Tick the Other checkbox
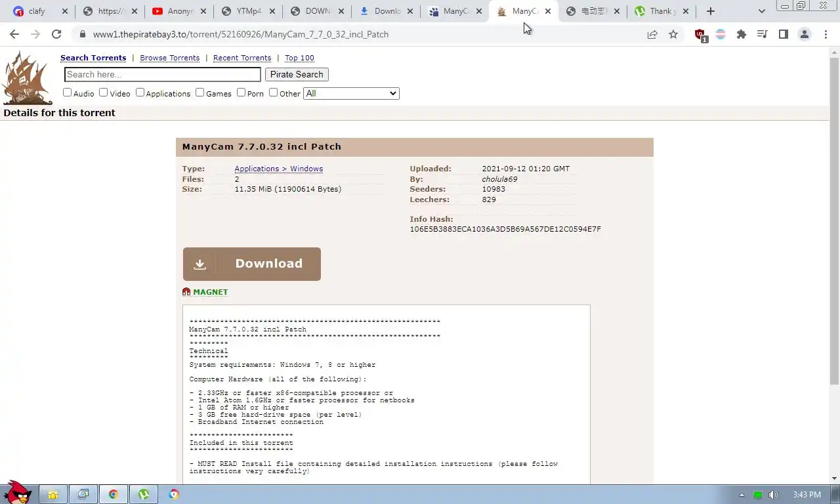 click(x=273, y=93)
